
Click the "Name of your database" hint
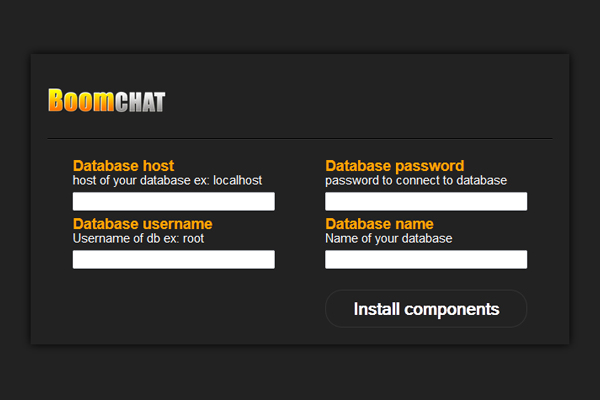[x=389, y=239]
